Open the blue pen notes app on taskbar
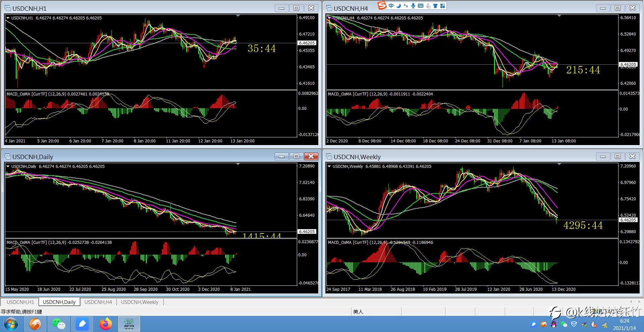This screenshot has width=644, height=332. tap(83, 324)
